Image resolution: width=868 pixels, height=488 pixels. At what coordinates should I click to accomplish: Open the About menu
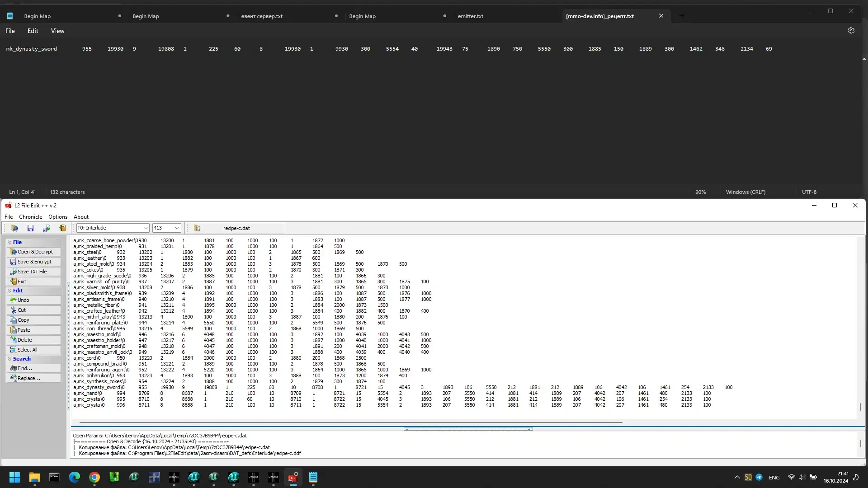81,217
